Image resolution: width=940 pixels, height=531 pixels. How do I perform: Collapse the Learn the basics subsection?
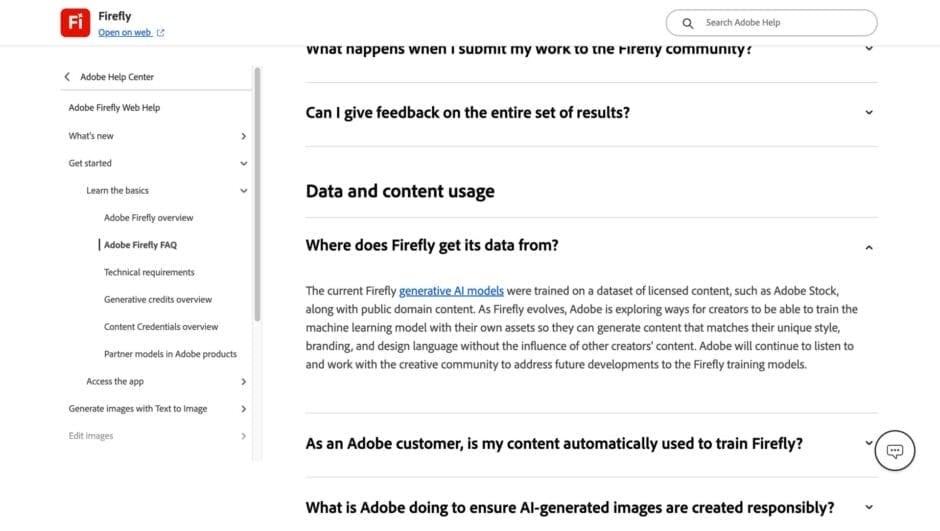click(x=243, y=190)
